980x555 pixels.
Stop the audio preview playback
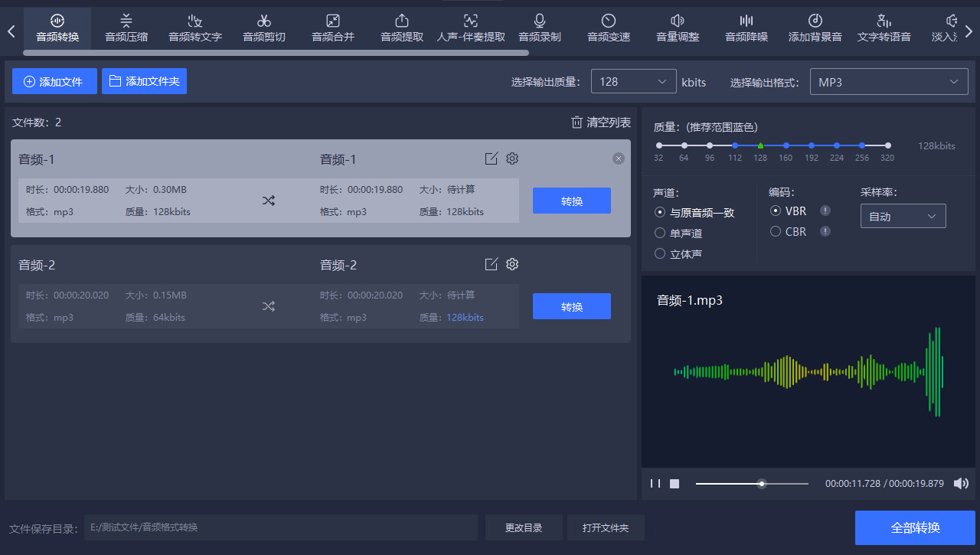click(675, 483)
